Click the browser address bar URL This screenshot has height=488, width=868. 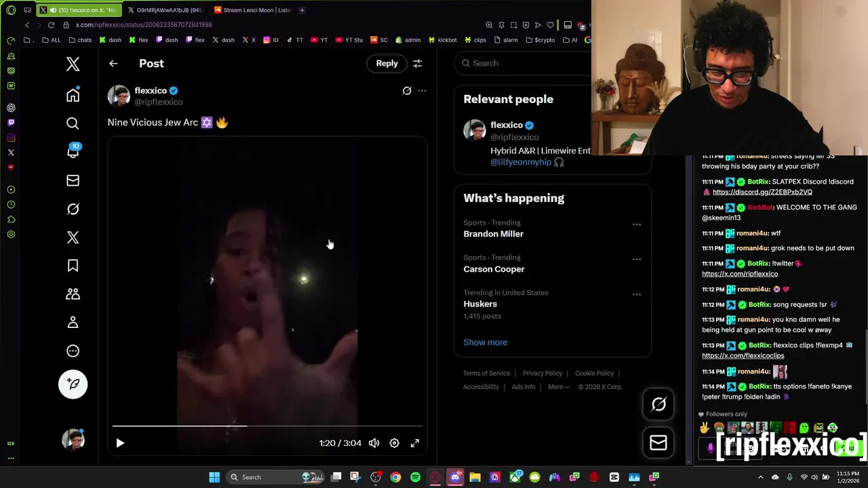(x=144, y=25)
